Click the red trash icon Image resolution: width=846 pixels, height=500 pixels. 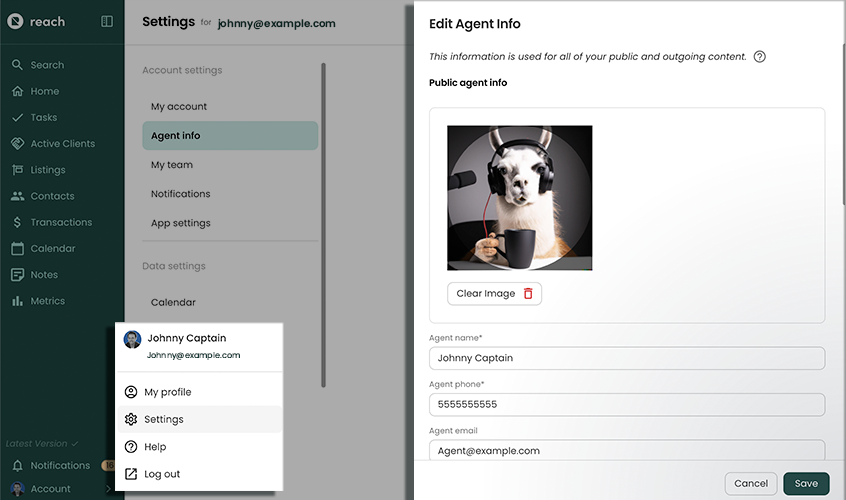(528, 293)
